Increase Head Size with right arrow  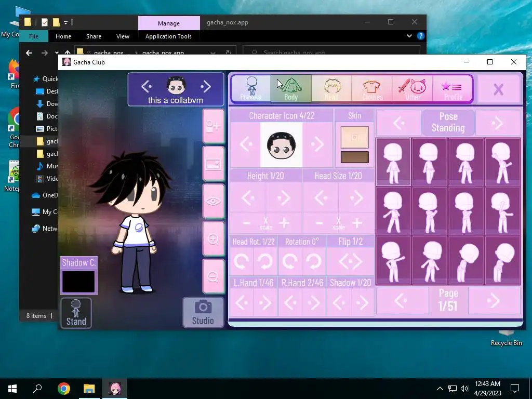pyautogui.click(x=356, y=197)
